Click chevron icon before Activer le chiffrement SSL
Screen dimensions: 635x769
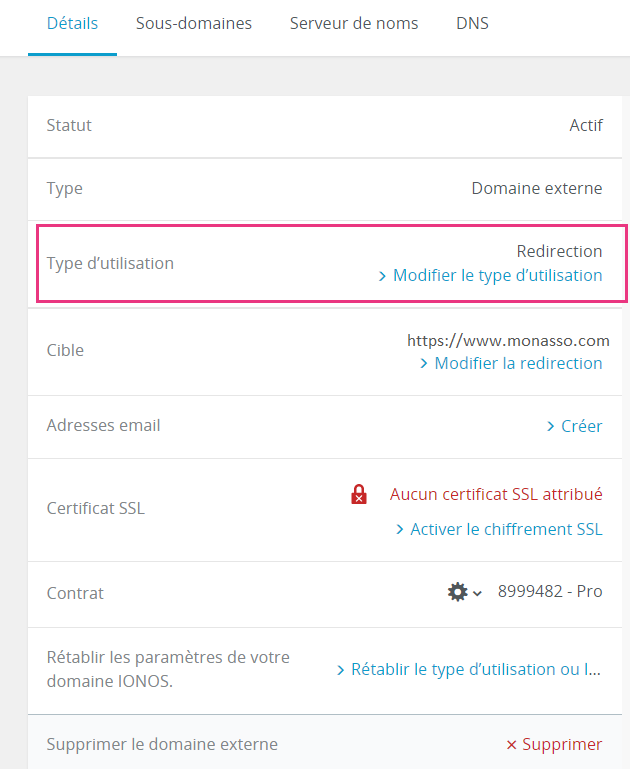(x=400, y=530)
